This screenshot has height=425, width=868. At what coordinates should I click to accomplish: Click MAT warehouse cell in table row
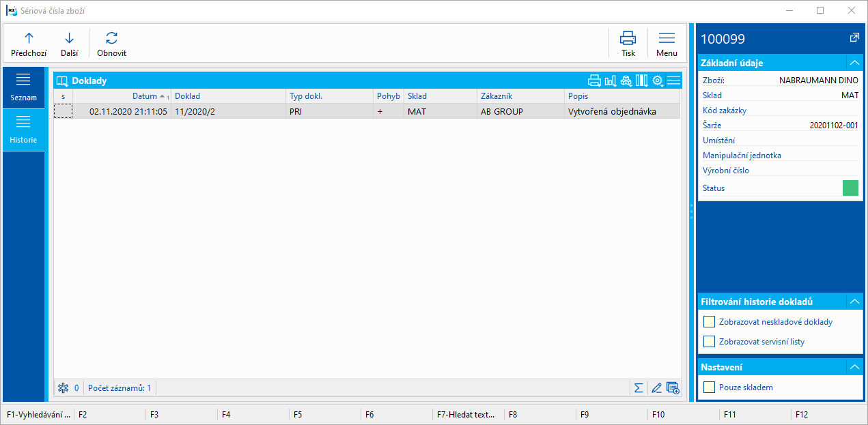tap(440, 111)
